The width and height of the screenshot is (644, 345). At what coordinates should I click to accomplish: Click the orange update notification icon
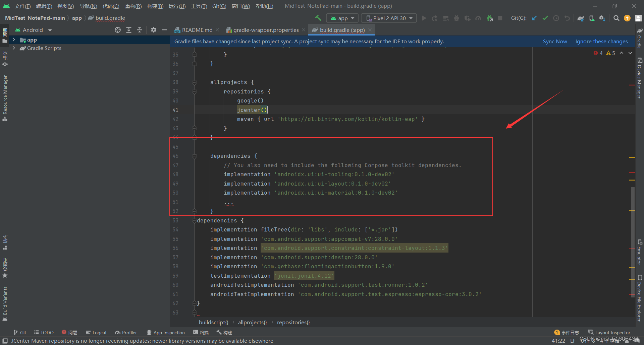(x=627, y=18)
